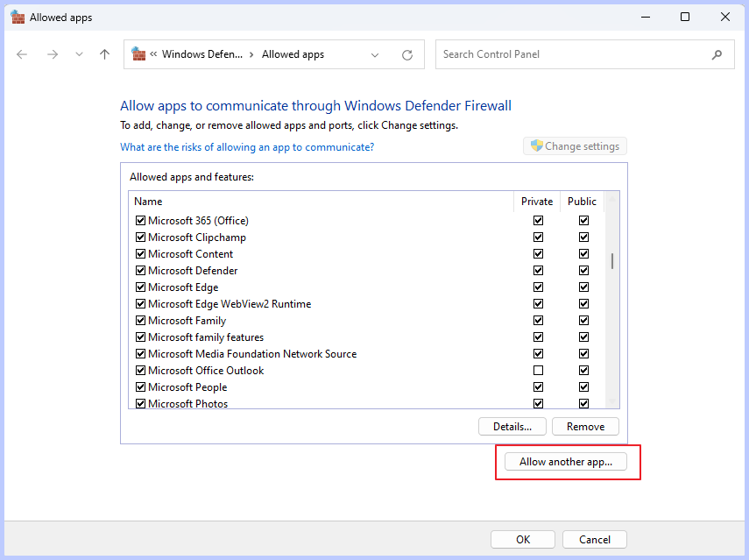Click the Cancel button
This screenshot has height=560, width=749.
coord(594,540)
